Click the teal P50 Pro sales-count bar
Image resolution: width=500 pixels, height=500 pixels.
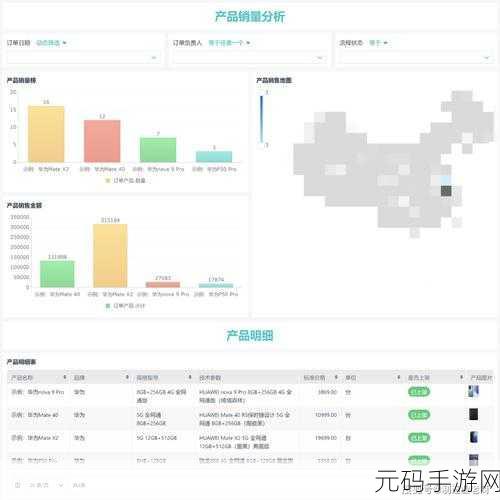tap(214, 157)
